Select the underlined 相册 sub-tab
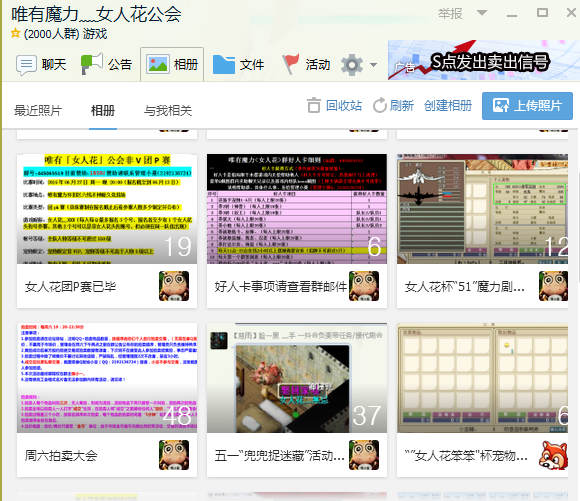This screenshot has width=580, height=501. point(103,110)
